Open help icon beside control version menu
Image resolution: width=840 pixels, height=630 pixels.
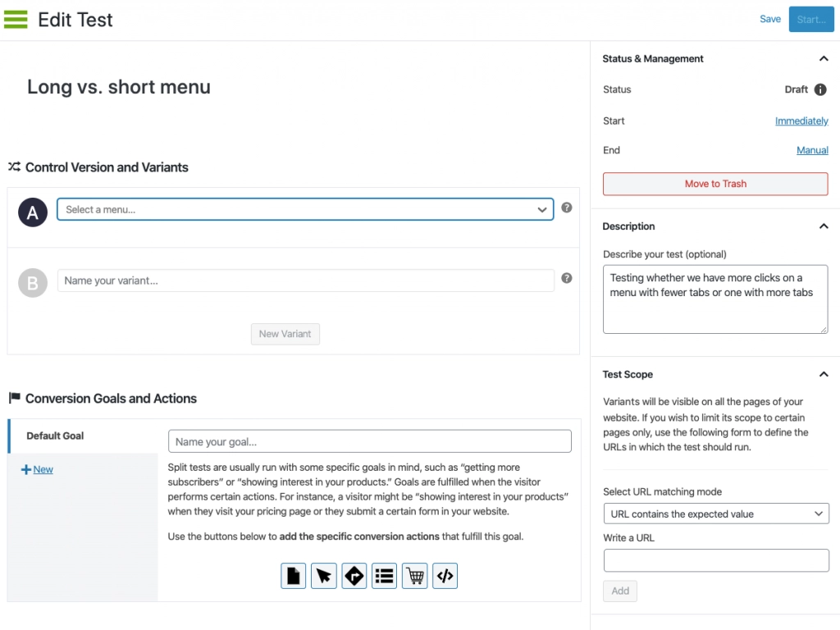566,208
